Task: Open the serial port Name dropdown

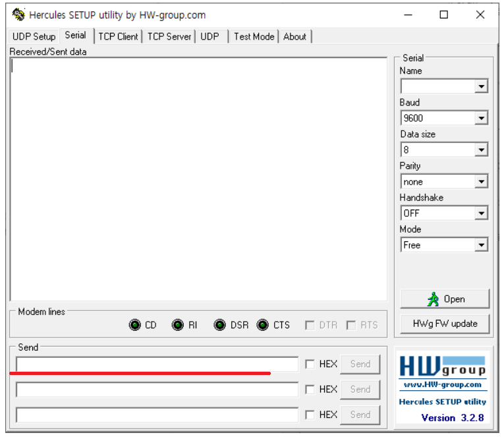Action: tap(481, 86)
